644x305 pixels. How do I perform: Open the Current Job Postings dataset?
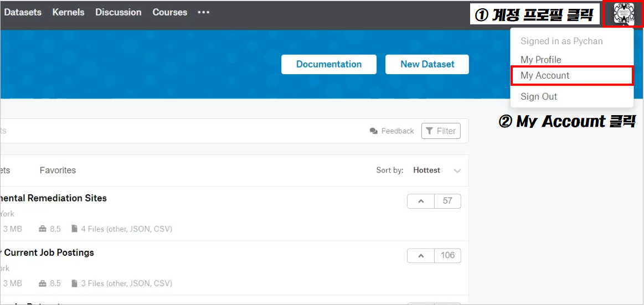[x=47, y=252]
